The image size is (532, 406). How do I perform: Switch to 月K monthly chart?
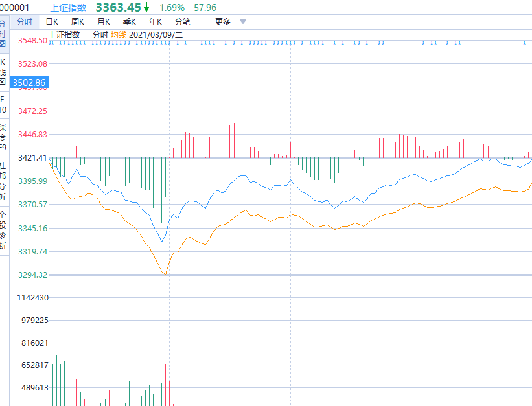coord(104,21)
